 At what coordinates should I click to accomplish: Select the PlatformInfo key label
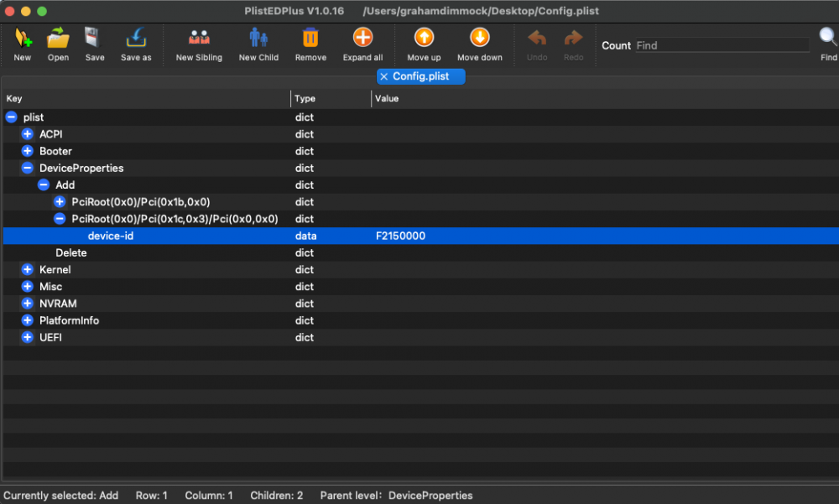[69, 320]
